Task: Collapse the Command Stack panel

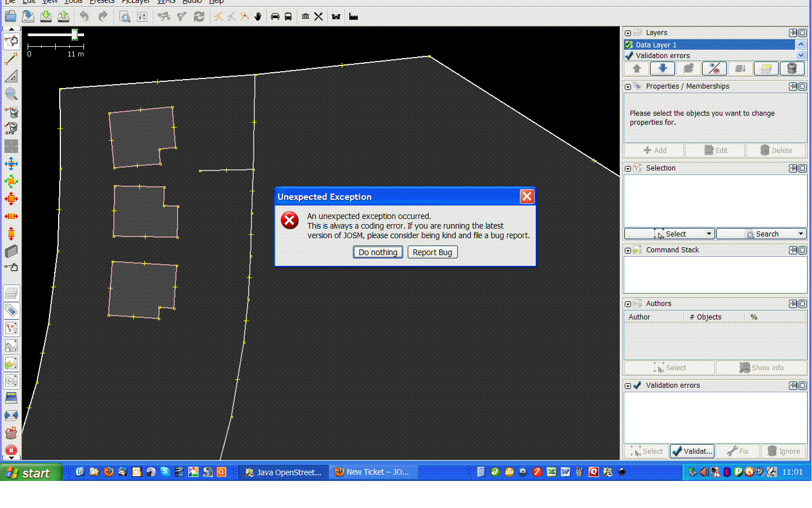Action: (628, 251)
